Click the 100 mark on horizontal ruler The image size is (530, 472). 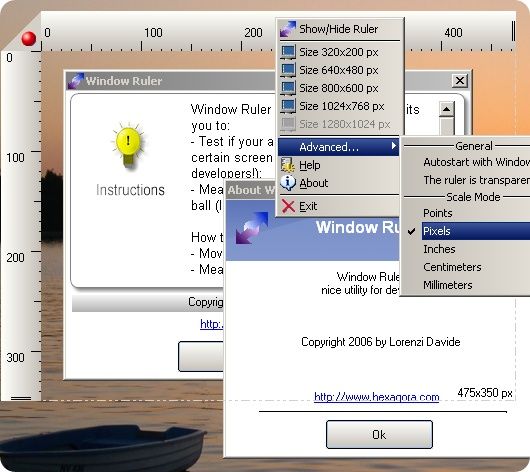tap(153, 33)
